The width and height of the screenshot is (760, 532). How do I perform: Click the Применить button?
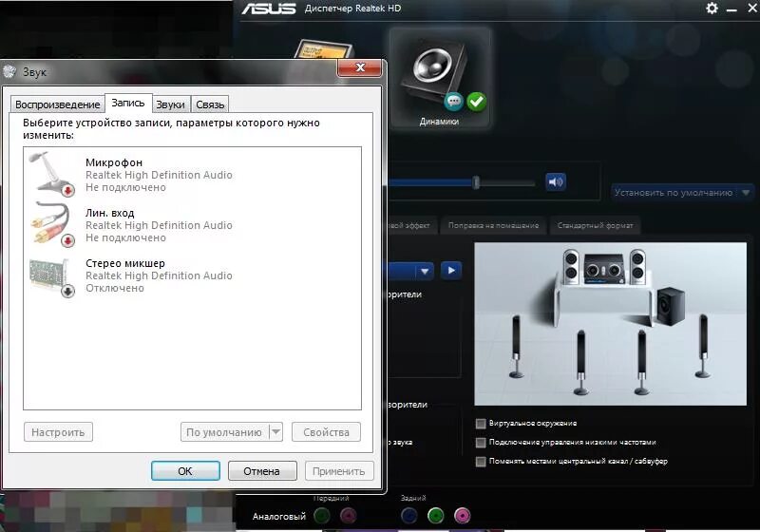[x=339, y=470]
